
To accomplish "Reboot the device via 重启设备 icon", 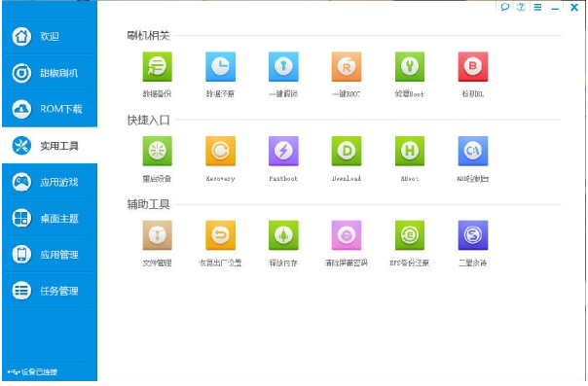I will tap(157, 151).
